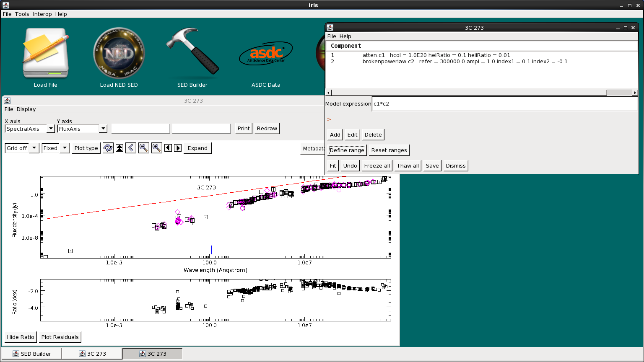
Task: Open Help menu in fitting window
Action: (345, 36)
